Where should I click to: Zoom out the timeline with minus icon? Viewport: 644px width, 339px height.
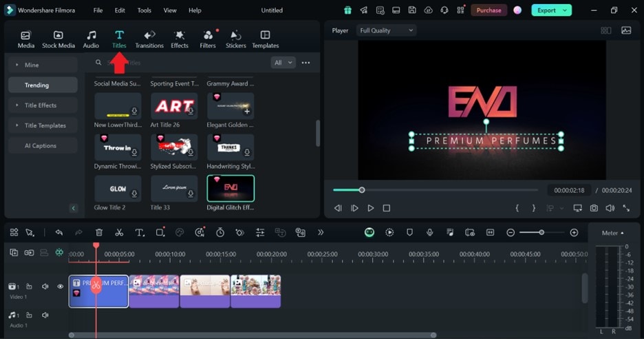tap(511, 232)
